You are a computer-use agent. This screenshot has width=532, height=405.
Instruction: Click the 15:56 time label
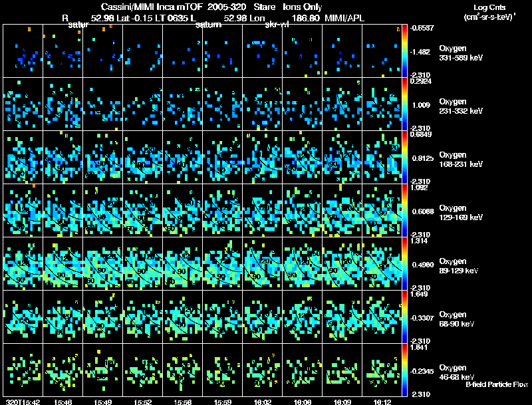pos(182,402)
